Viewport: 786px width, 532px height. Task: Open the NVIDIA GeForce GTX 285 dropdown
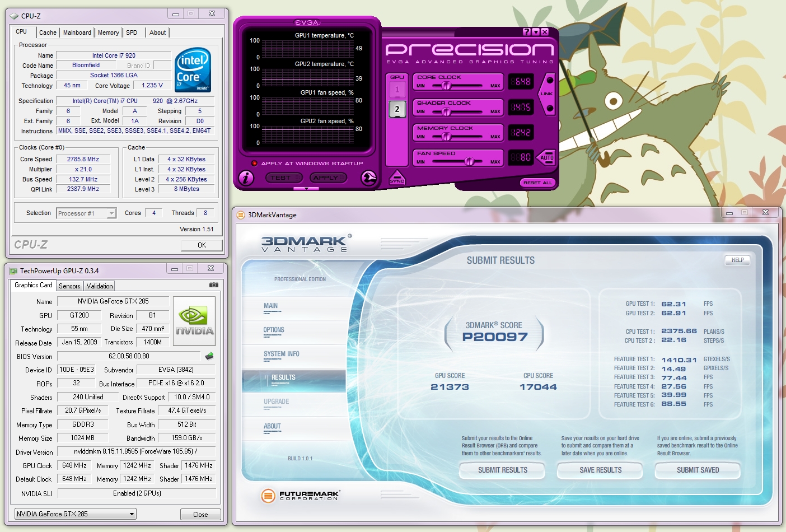(75, 514)
